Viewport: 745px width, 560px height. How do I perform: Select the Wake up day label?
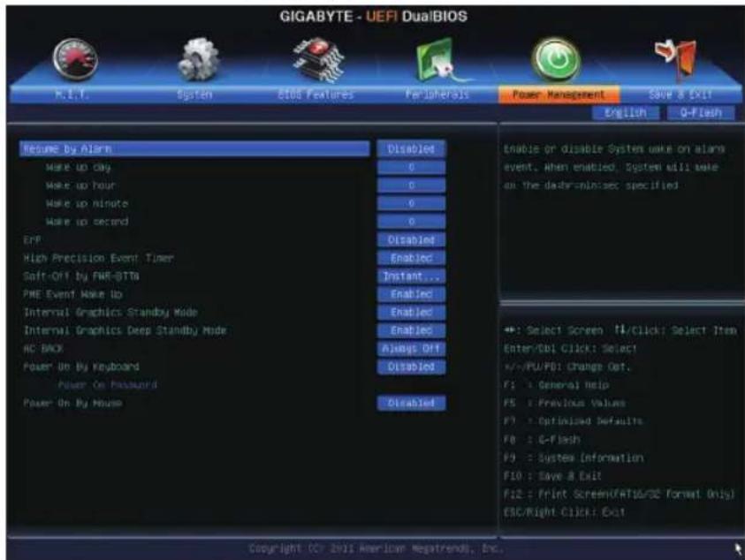(79, 167)
